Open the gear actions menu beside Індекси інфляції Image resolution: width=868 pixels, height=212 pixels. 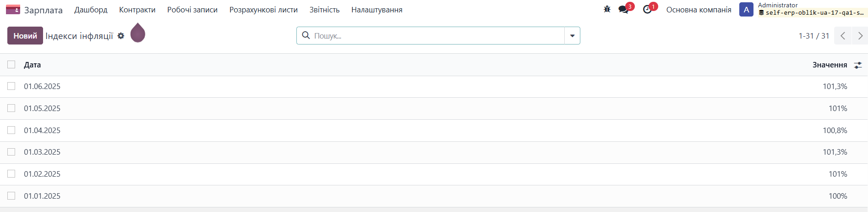click(x=121, y=36)
